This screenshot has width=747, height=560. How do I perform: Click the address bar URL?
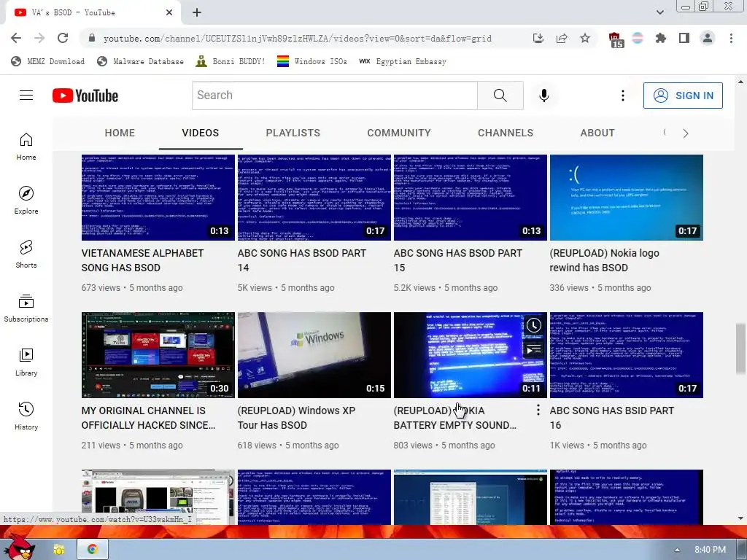click(x=298, y=38)
